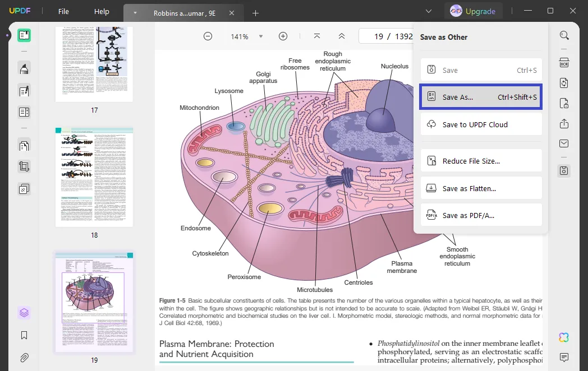Image resolution: width=588 pixels, height=371 pixels.
Task: Switch to Edit PDF mode
Action: (x=24, y=91)
